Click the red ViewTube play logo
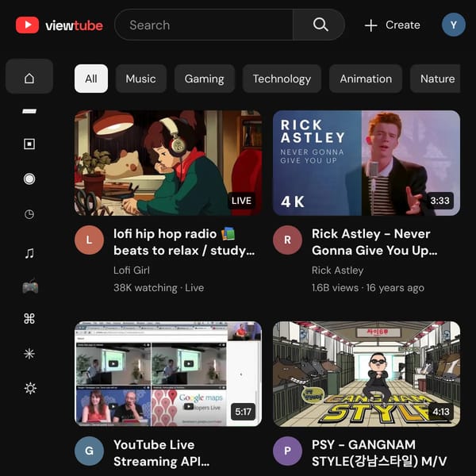The width and height of the screenshot is (476, 476). (27, 25)
